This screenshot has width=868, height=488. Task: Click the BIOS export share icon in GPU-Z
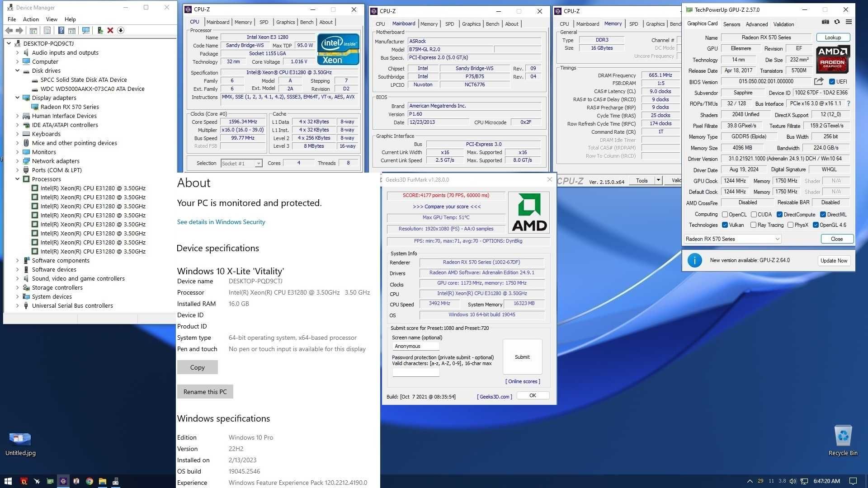click(x=819, y=81)
